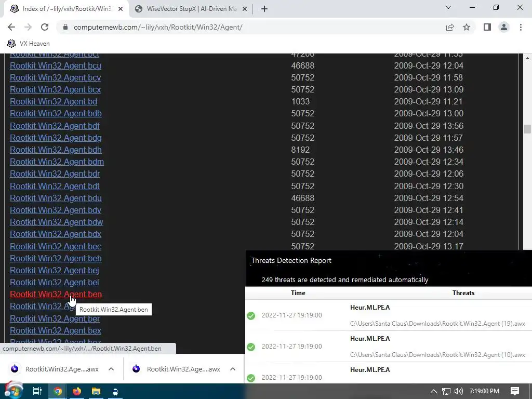Open Rootkit.Win32.Agent.bcv link
The height and width of the screenshot is (399, 532).
click(x=55, y=78)
